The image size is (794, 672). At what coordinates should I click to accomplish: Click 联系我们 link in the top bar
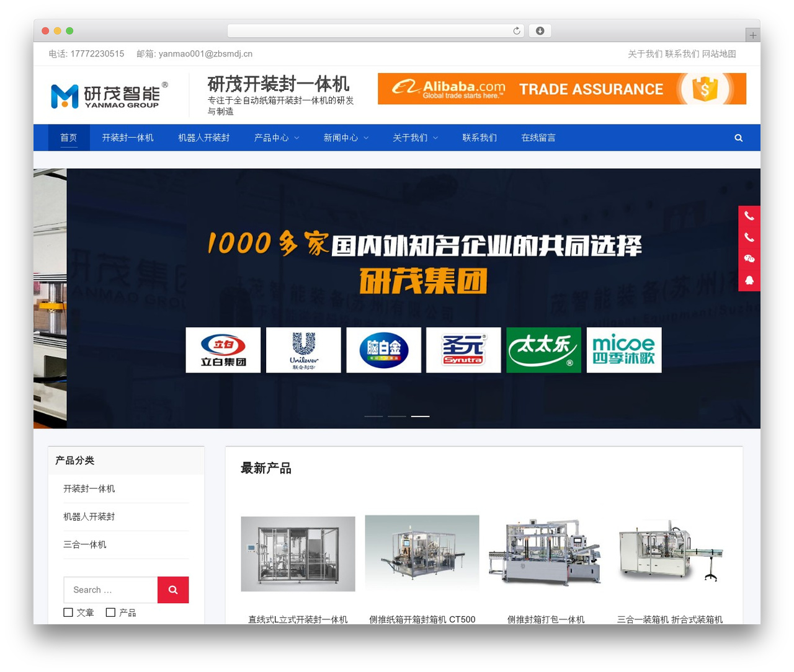pos(682,54)
